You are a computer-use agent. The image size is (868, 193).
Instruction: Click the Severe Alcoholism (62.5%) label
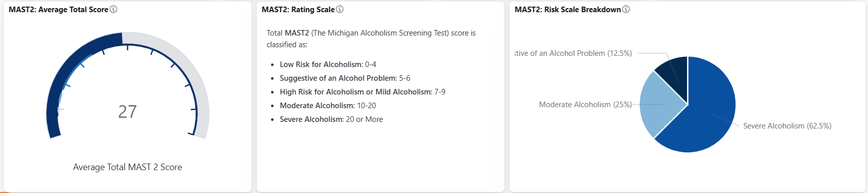pos(787,126)
